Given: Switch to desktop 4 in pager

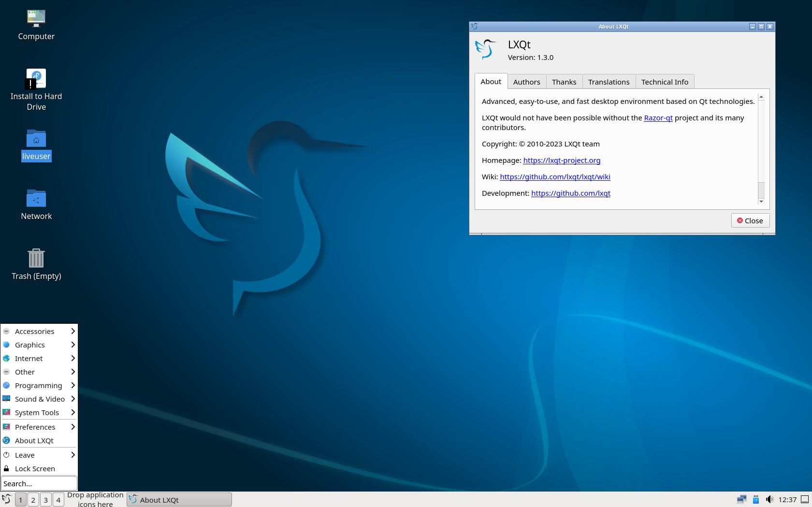Looking at the screenshot, I should coord(58,500).
